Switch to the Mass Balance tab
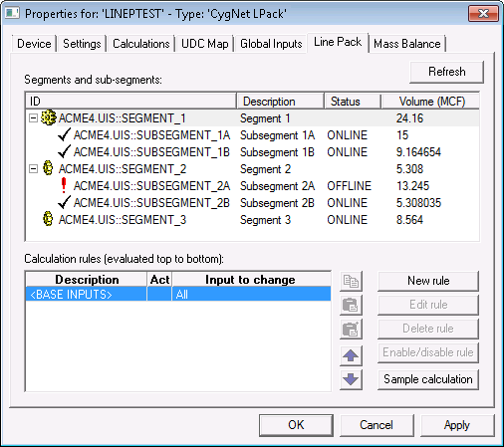The width and height of the screenshot is (504, 447). [407, 44]
